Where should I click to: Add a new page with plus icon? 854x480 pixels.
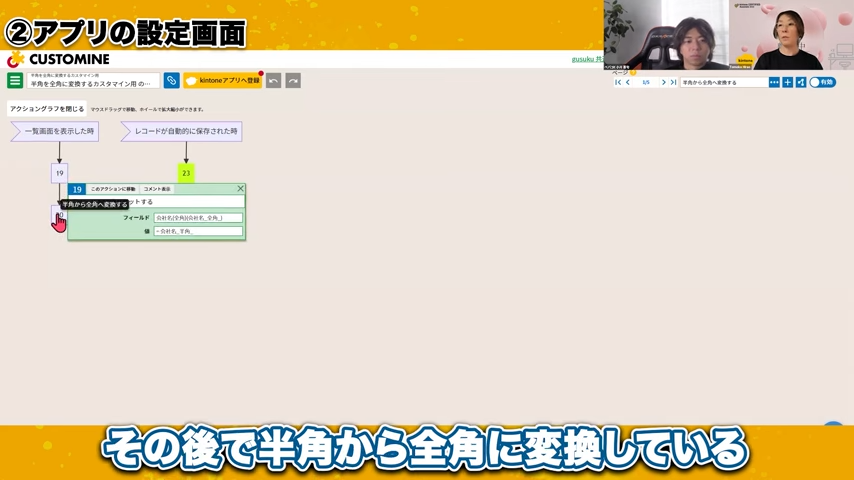click(x=788, y=82)
